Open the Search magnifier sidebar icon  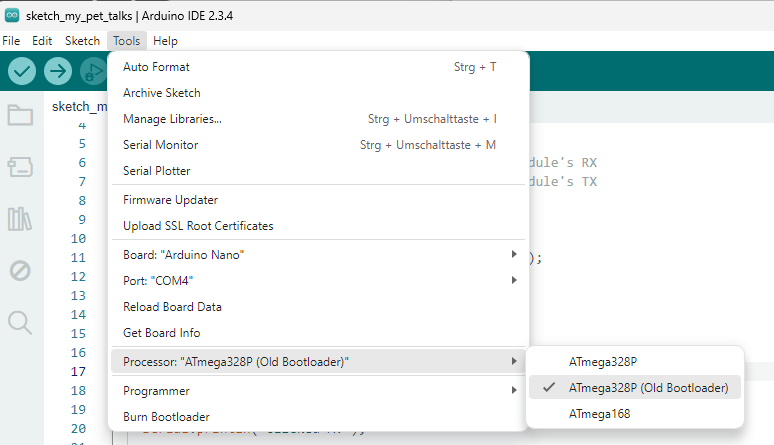coord(20,322)
